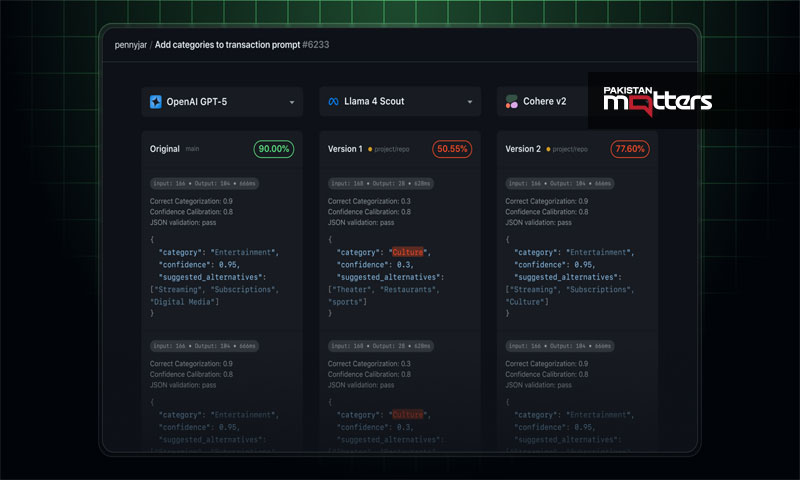Click 'JSON validation: pass' in first Original result
Image resolution: width=800 pixels, height=480 pixels.
183,222
